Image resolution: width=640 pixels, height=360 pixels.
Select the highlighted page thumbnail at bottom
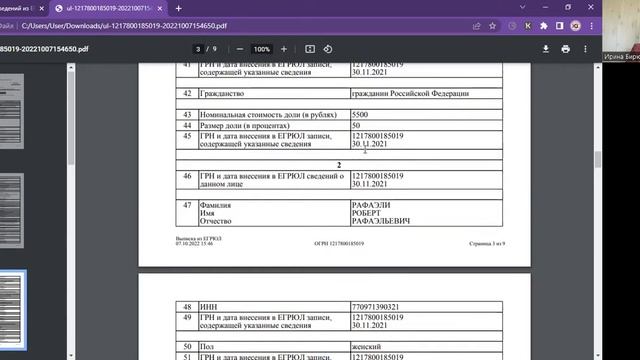12,310
